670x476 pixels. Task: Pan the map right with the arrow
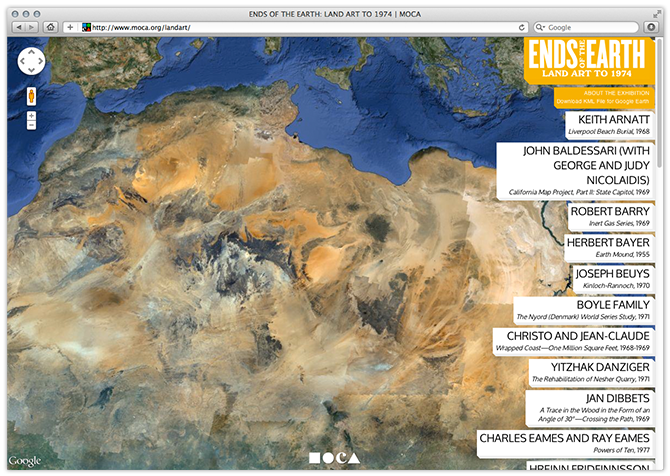[40, 61]
